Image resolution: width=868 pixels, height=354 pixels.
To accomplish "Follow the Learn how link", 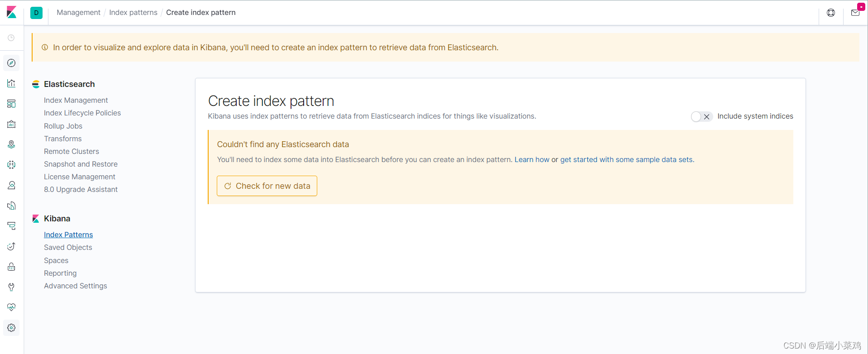I will coord(532,160).
